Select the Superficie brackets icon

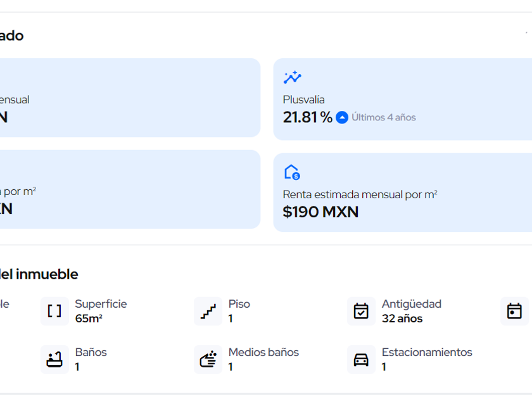click(54, 311)
